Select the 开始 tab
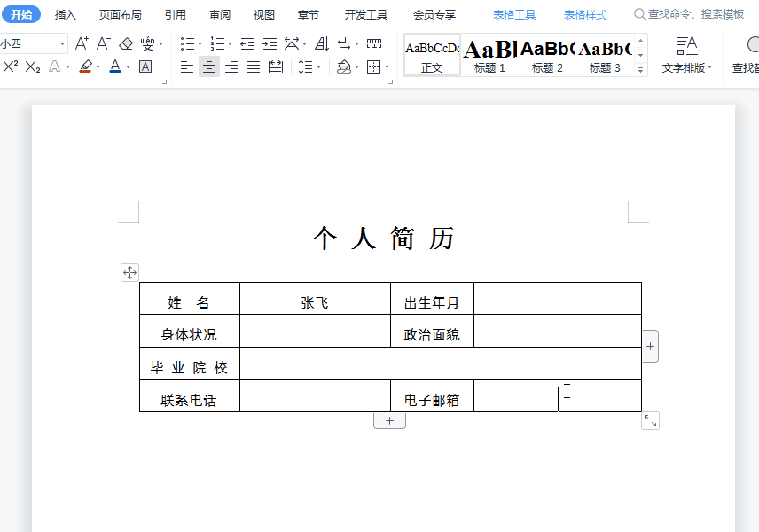 (21, 14)
